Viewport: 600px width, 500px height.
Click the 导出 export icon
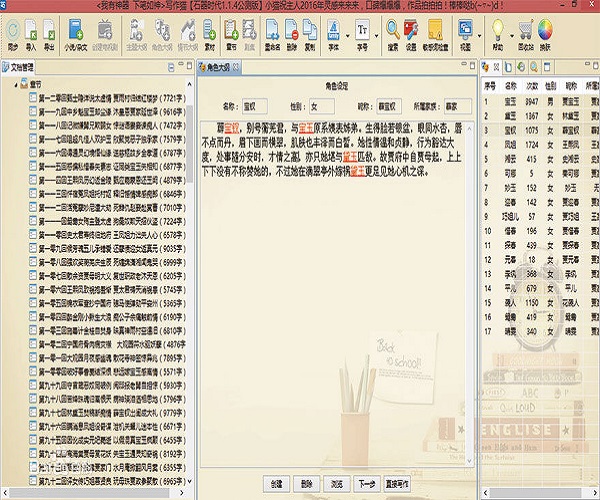(49, 36)
